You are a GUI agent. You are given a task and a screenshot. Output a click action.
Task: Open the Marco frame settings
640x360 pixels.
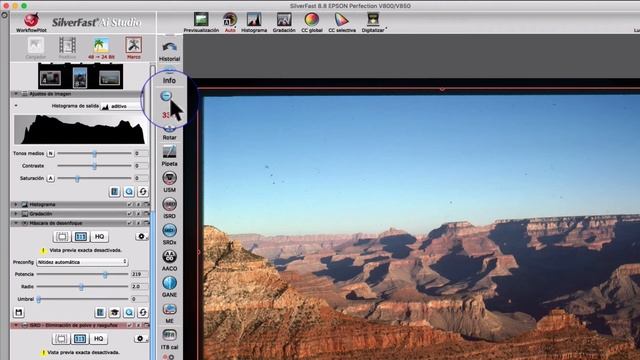tap(133, 48)
